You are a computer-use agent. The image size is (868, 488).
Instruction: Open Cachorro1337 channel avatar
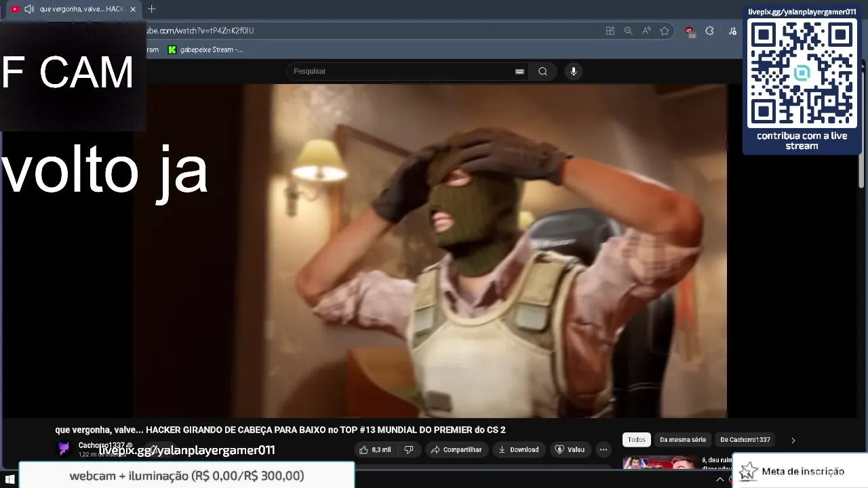(64, 449)
